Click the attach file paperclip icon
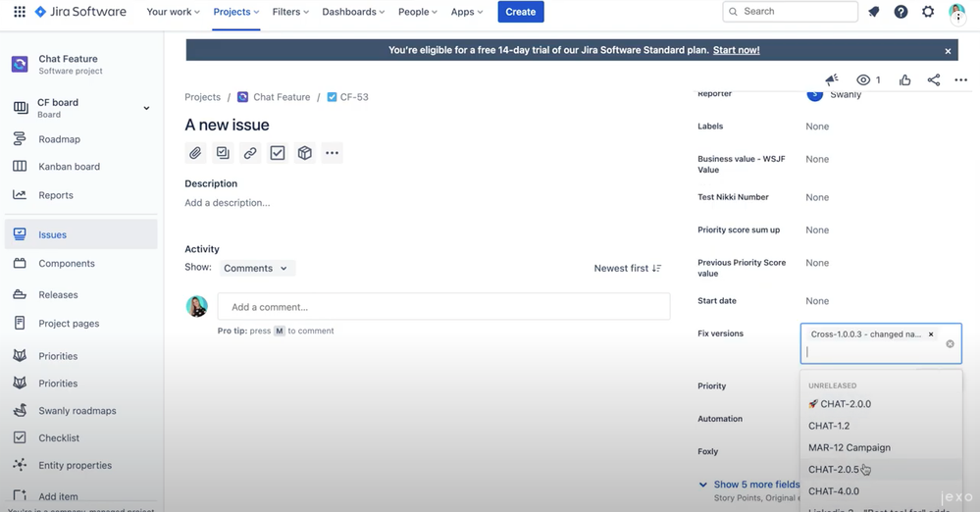The image size is (980, 512). click(195, 153)
